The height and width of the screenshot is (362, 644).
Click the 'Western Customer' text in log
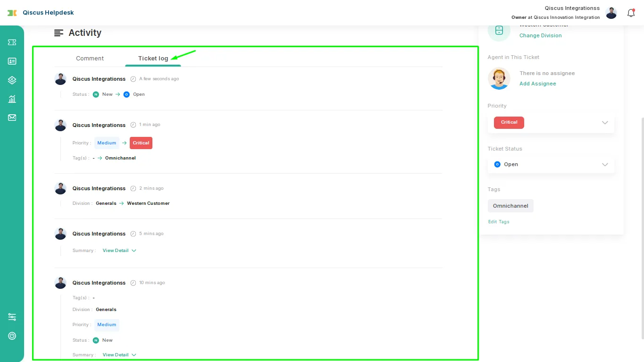pos(148,203)
